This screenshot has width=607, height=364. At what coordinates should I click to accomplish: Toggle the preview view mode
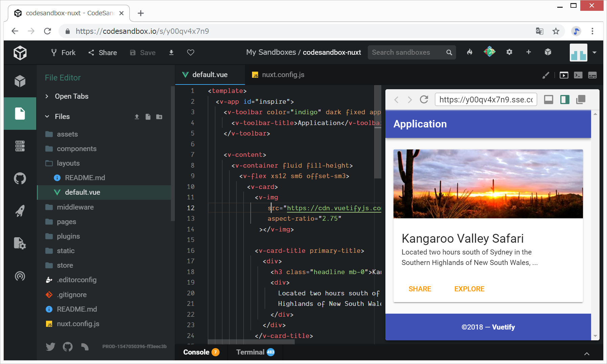[x=564, y=75]
